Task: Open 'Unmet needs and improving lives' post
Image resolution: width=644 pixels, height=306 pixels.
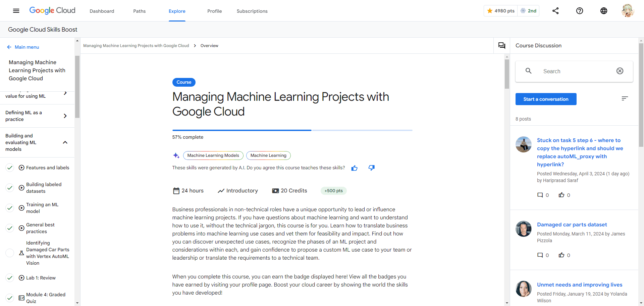Action: [x=580, y=285]
